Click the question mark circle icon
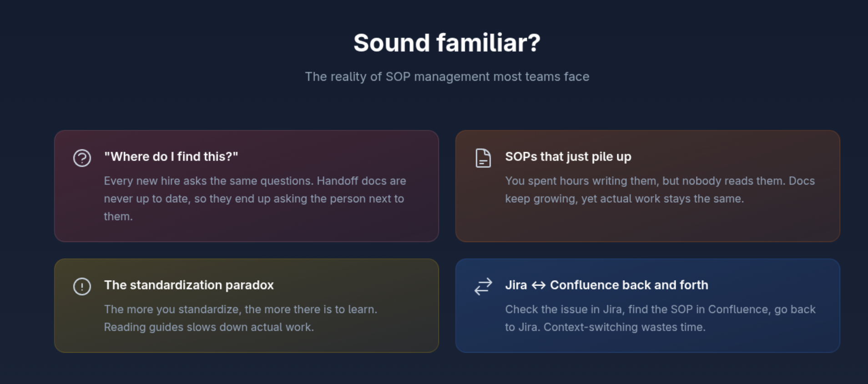 (x=82, y=158)
